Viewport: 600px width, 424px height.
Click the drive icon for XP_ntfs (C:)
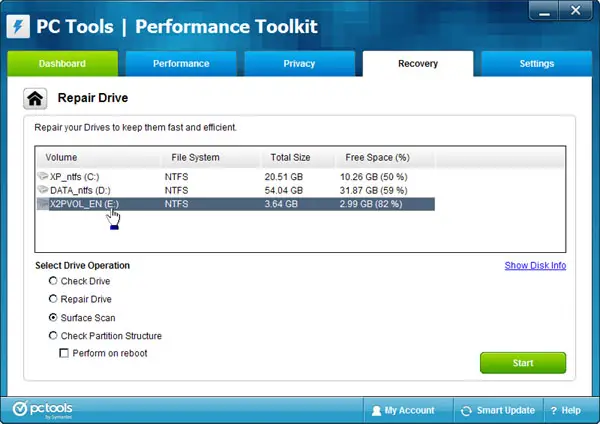[43, 176]
